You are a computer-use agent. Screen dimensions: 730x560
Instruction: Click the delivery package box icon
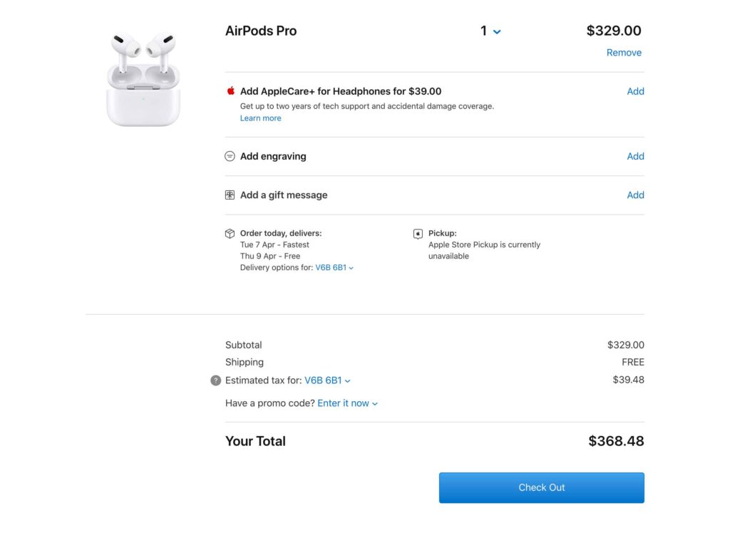pyautogui.click(x=230, y=234)
